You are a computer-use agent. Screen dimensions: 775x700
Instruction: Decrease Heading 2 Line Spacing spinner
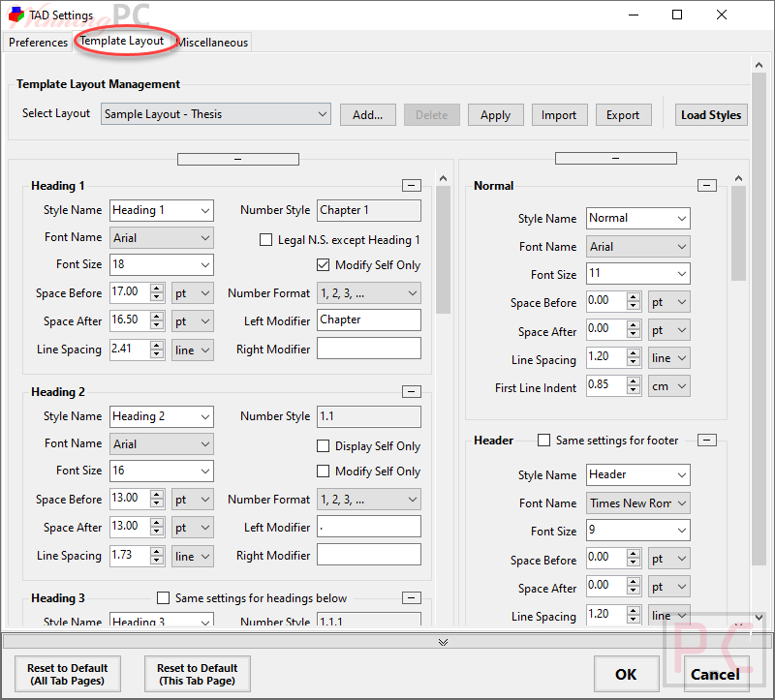tap(157, 561)
